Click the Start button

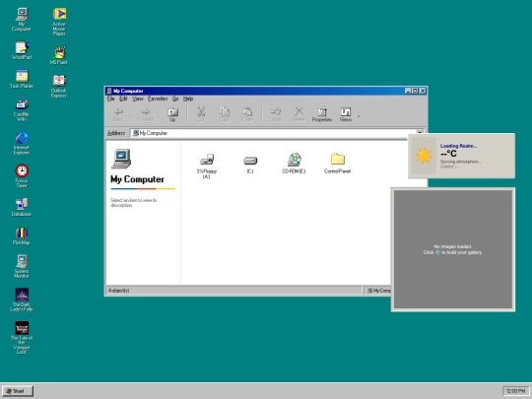pos(18,391)
